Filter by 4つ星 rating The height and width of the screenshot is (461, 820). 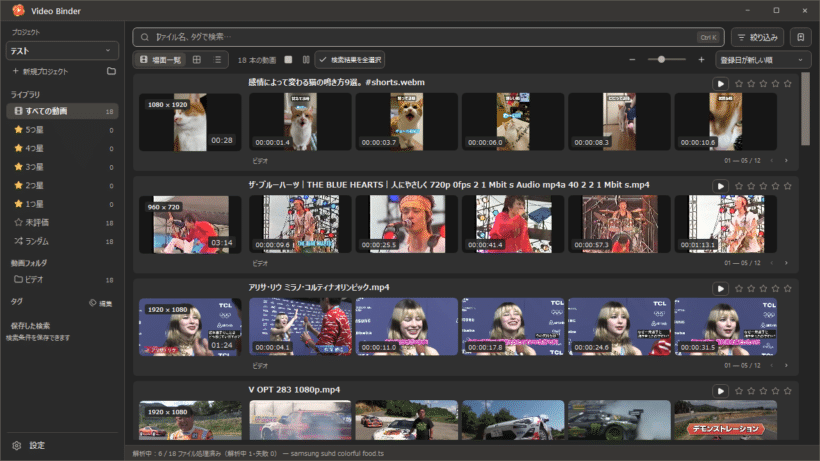tap(62, 148)
